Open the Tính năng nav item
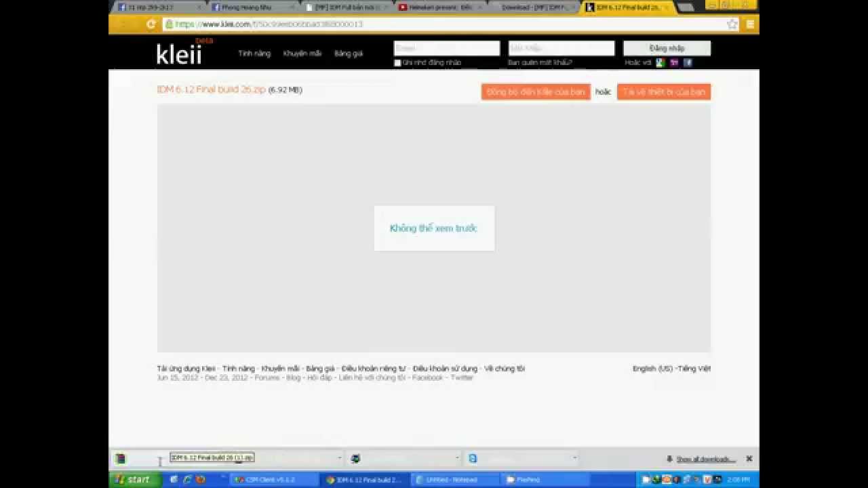 (254, 53)
